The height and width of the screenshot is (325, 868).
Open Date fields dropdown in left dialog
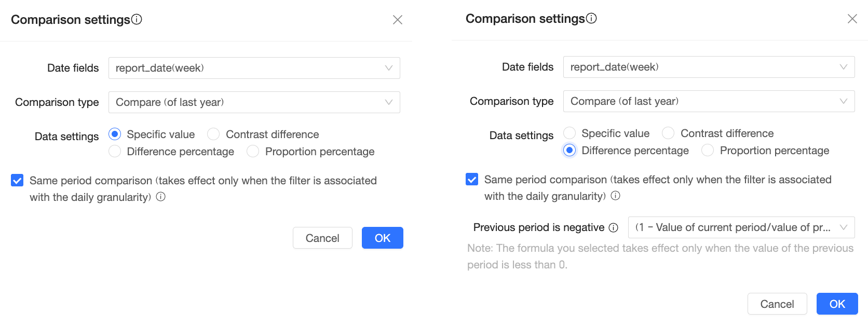(x=254, y=68)
